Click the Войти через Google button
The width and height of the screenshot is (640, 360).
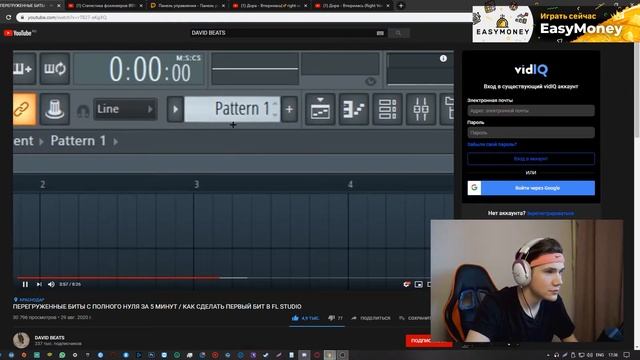531,188
